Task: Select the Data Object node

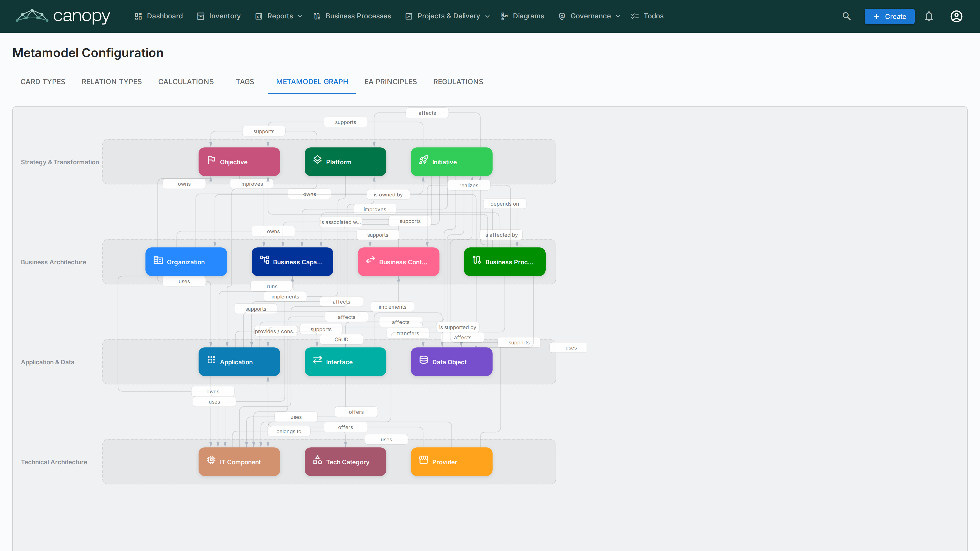Action: coord(451,362)
